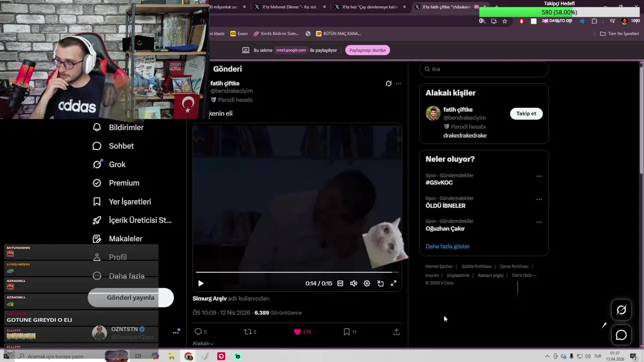Screen dimensions: 644x362
Task: Click Gönderi yayınla button
Action: 131,298
